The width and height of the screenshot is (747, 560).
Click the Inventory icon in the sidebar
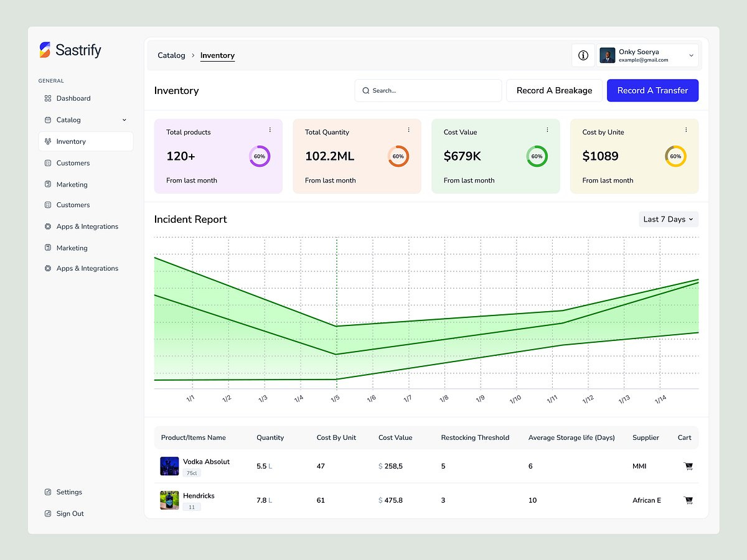point(49,141)
